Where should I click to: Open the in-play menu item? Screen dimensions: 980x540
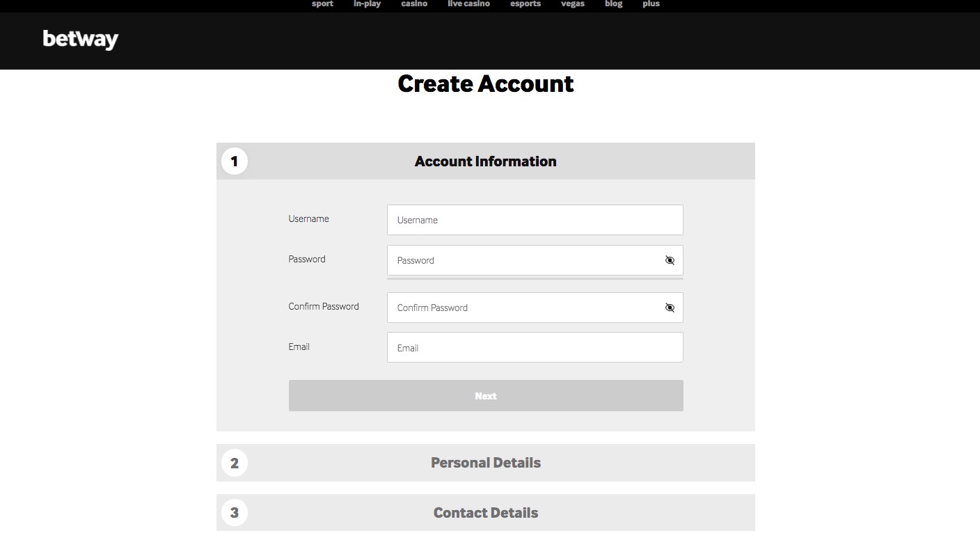click(367, 3)
